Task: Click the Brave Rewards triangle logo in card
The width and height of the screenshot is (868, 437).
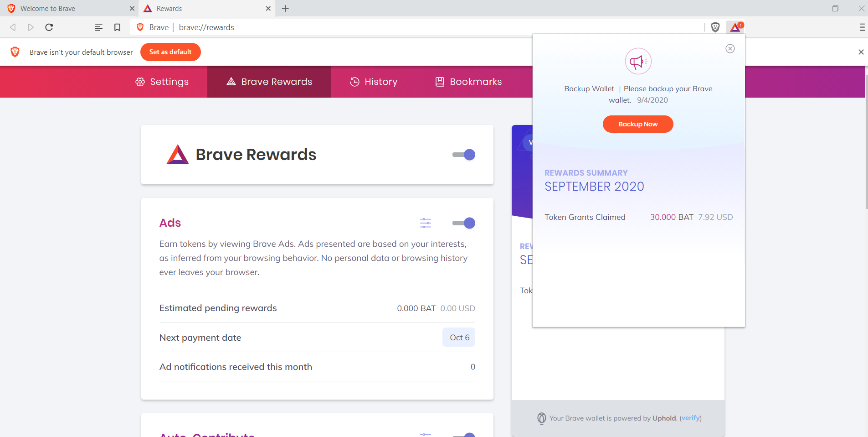Action: (x=178, y=155)
